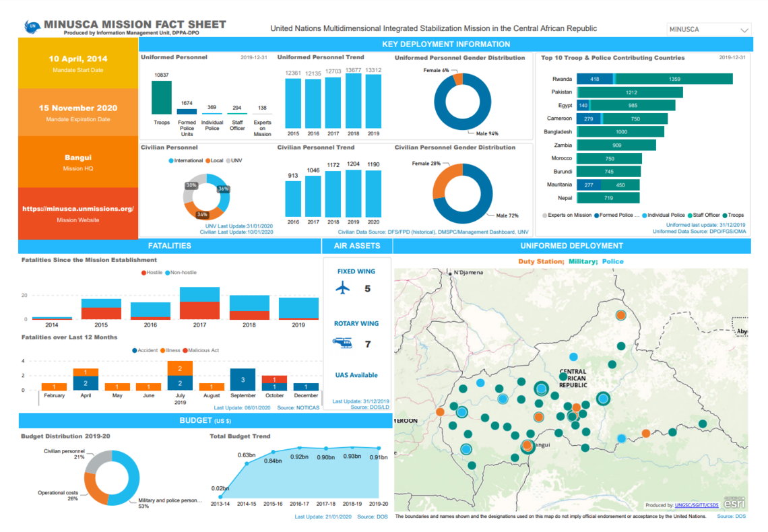Open the MINUSCA mission dropdown
The width and height of the screenshot is (768, 532).
click(x=707, y=30)
